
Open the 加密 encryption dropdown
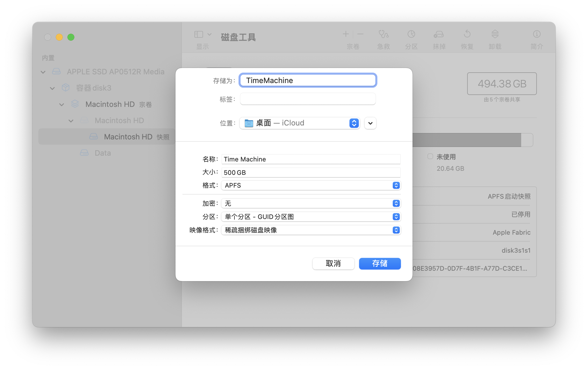pos(311,203)
